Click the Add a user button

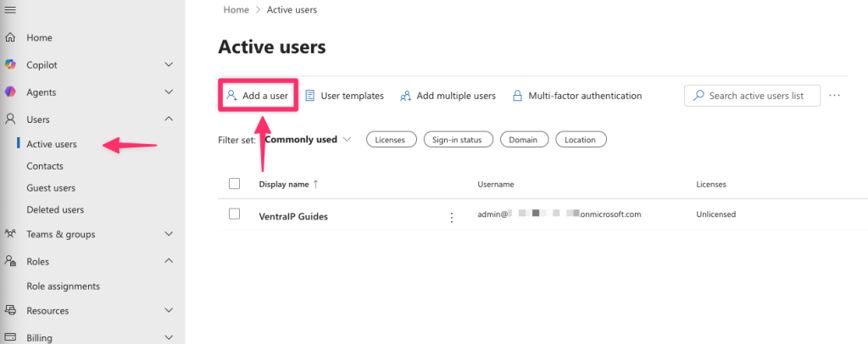258,96
